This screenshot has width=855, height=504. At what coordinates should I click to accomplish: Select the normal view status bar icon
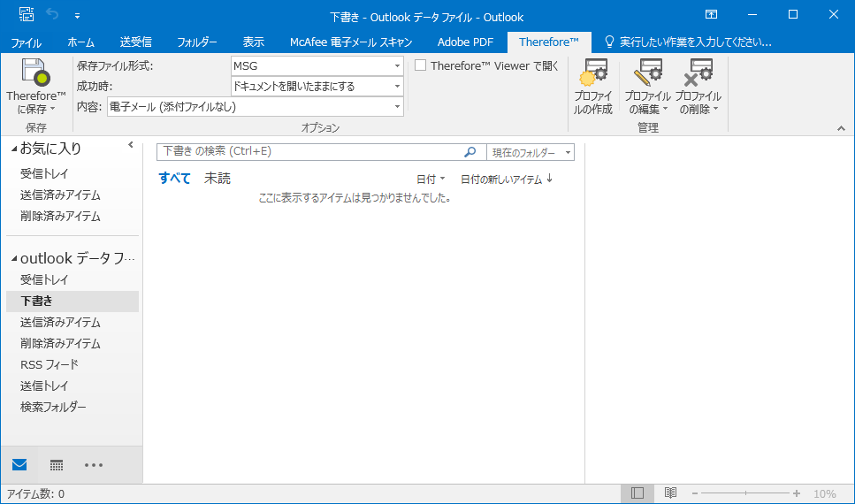637,493
